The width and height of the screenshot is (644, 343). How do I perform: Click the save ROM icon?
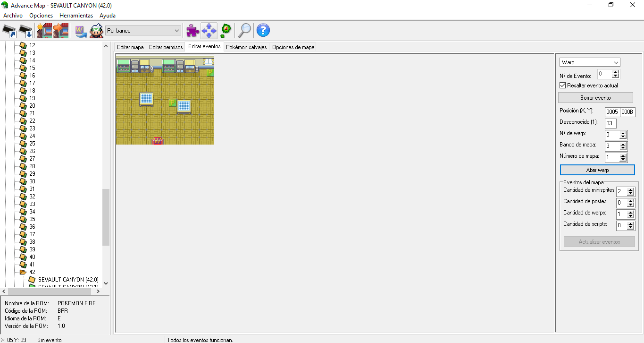click(x=26, y=31)
